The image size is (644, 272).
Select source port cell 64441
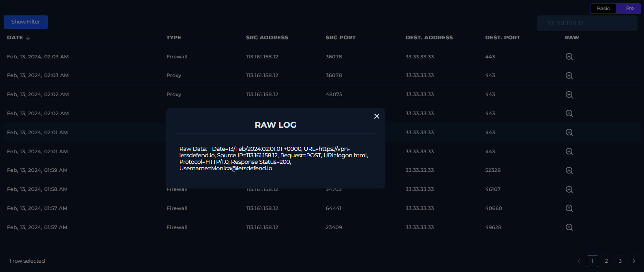click(334, 208)
